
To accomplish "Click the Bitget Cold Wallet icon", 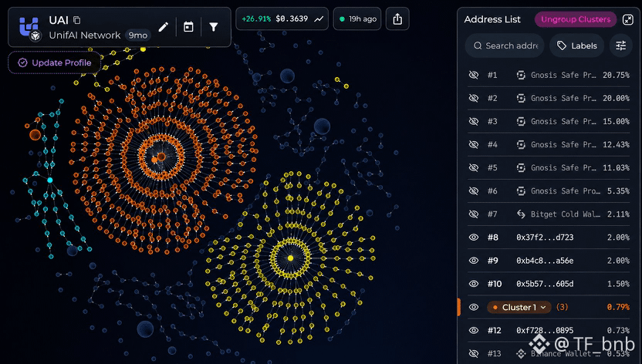I will coord(521,214).
